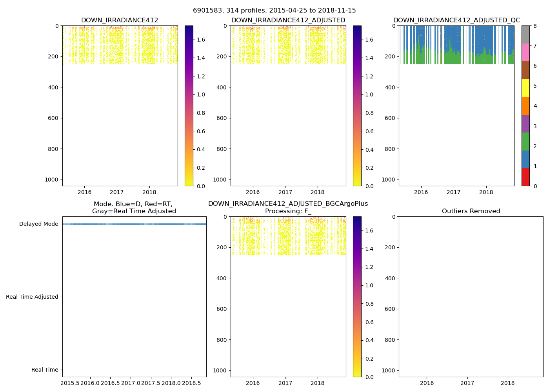This screenshot has width=549, height=392.
Task: Click the Real Time axis label
Action: click(x=45, y=370)
